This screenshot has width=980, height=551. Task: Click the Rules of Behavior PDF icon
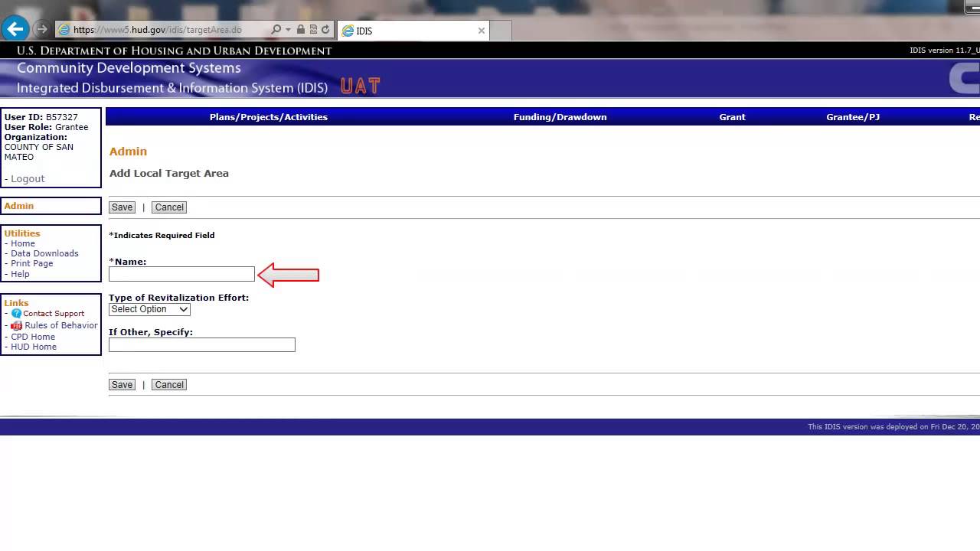(17, 325)
